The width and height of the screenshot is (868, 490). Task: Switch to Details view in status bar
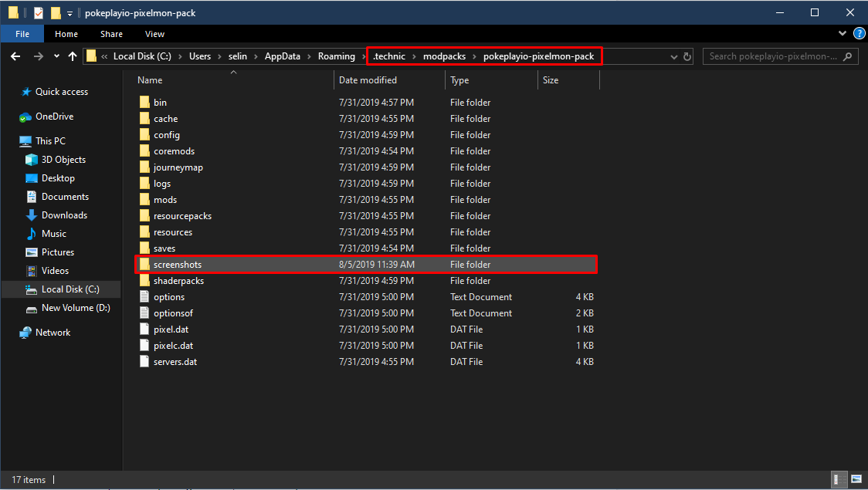pos(839,479)
